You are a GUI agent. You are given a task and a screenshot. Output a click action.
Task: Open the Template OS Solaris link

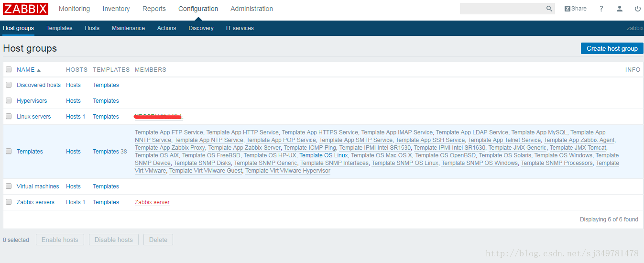coord(505,155)
